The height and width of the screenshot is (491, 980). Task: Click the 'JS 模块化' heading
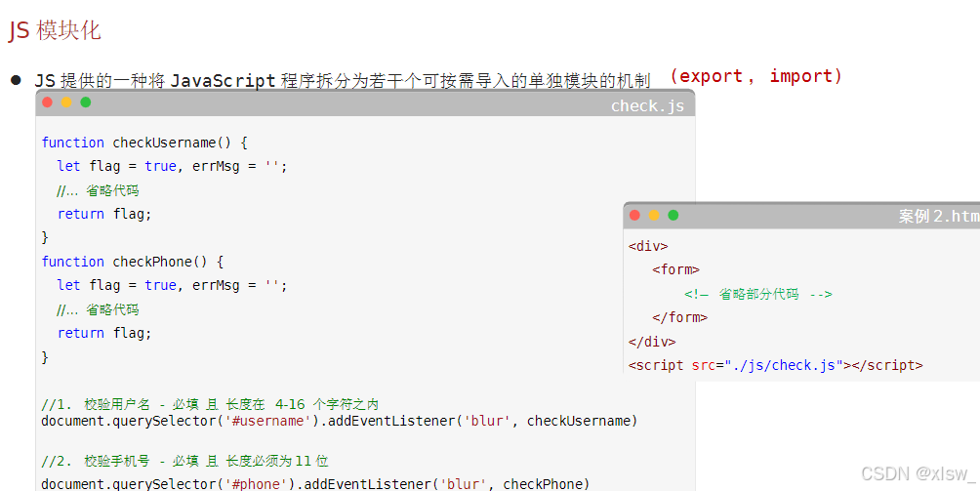pyautogui.click(x=55, y=30)
